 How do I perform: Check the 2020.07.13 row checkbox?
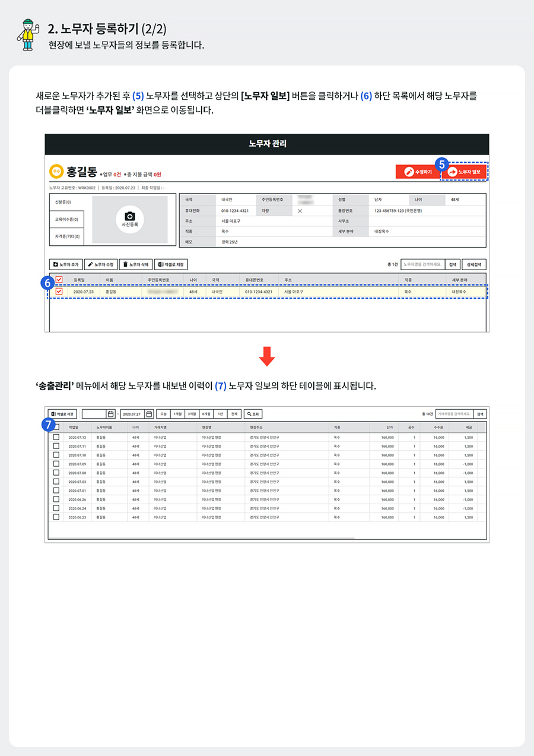point(56,437)
